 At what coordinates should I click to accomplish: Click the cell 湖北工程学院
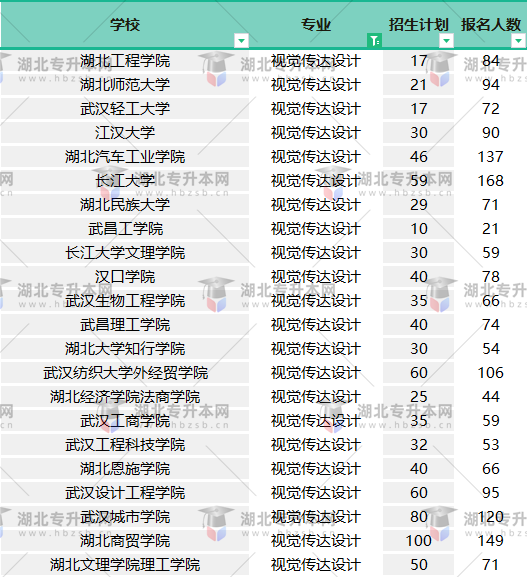tap(125, 61)
